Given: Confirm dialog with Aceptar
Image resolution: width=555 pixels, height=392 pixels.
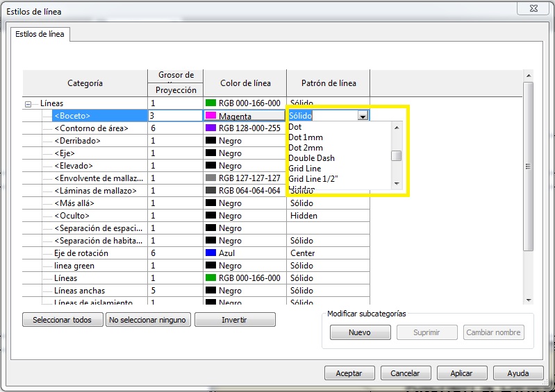Looking at the screenshot, I should [349, 373].
